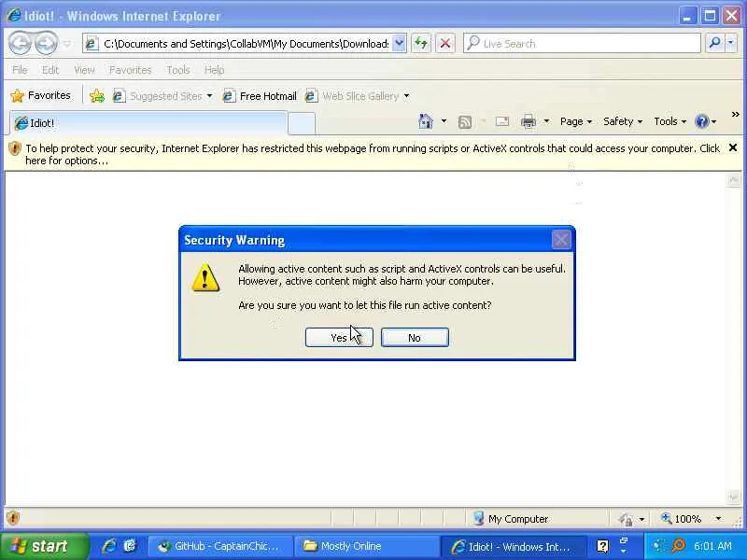The width and height of the screenshot is (747, 560).
Task: Open the 100% zoom level dropdown
Action: point(718,519)
